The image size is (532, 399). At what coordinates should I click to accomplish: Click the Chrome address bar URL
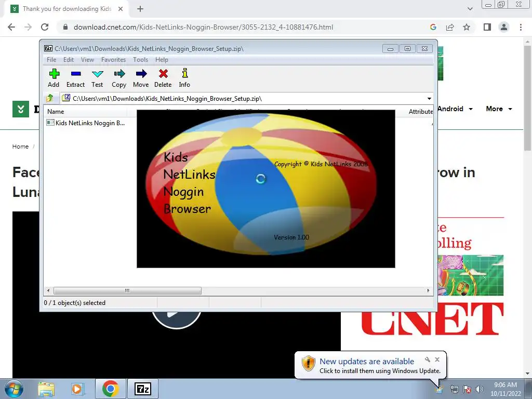[203, 27]
